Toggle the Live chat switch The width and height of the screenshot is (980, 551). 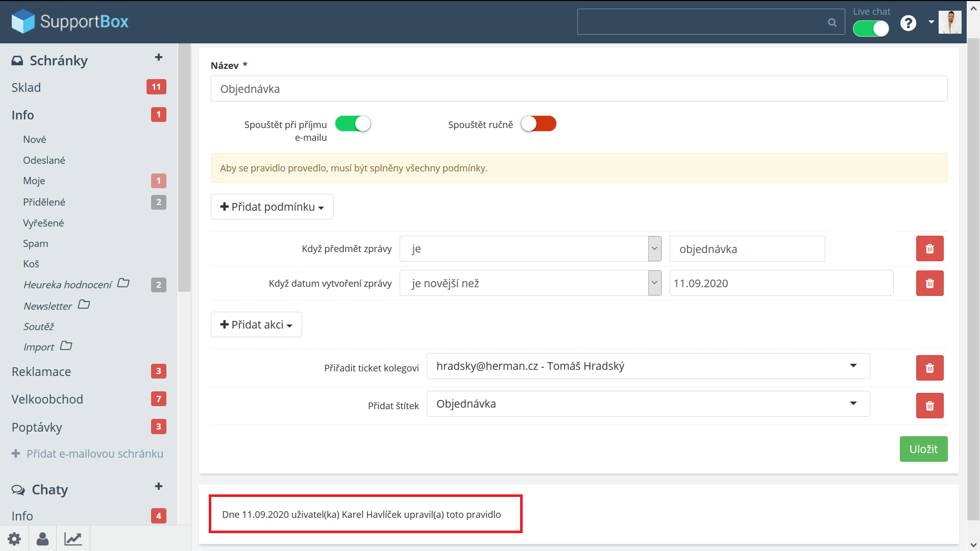click(x=871, y=29)
